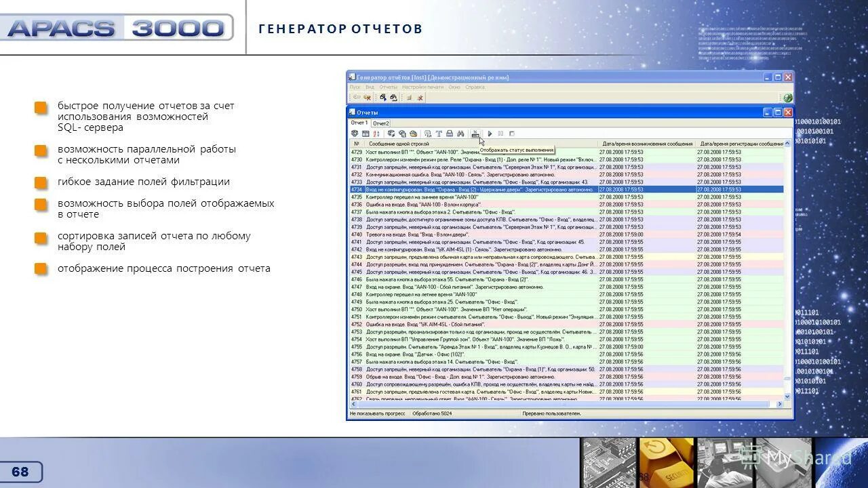The height and width of the screenshot is (488, 868).
Task: Click Дата/время возникновения сообщения column header
Action: (647, 144)
